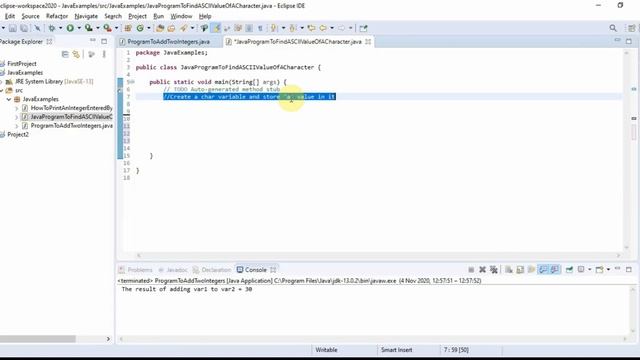Click the Next Annotation icon
Image resolution: width=640 pixels, height=360 pixels.
(273, 28)
